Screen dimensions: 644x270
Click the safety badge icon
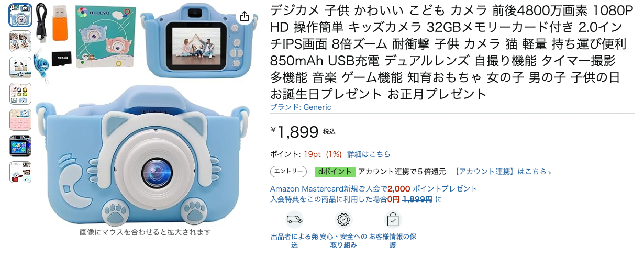click(x=343, y=219)
